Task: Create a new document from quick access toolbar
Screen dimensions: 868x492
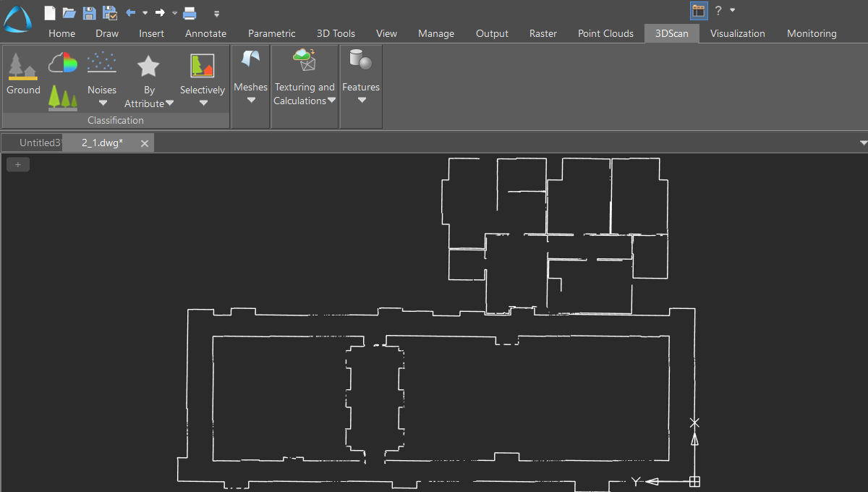Action: point(49,12)
